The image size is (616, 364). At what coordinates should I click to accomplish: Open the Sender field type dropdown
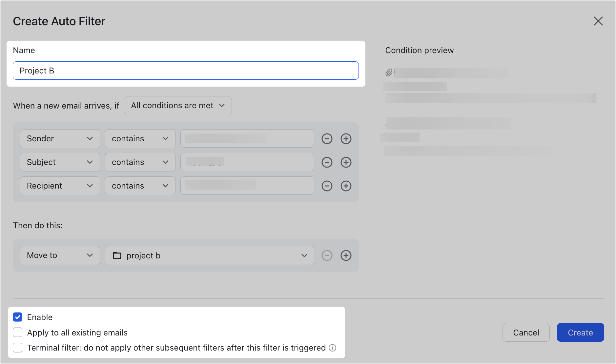click(60, 138)
